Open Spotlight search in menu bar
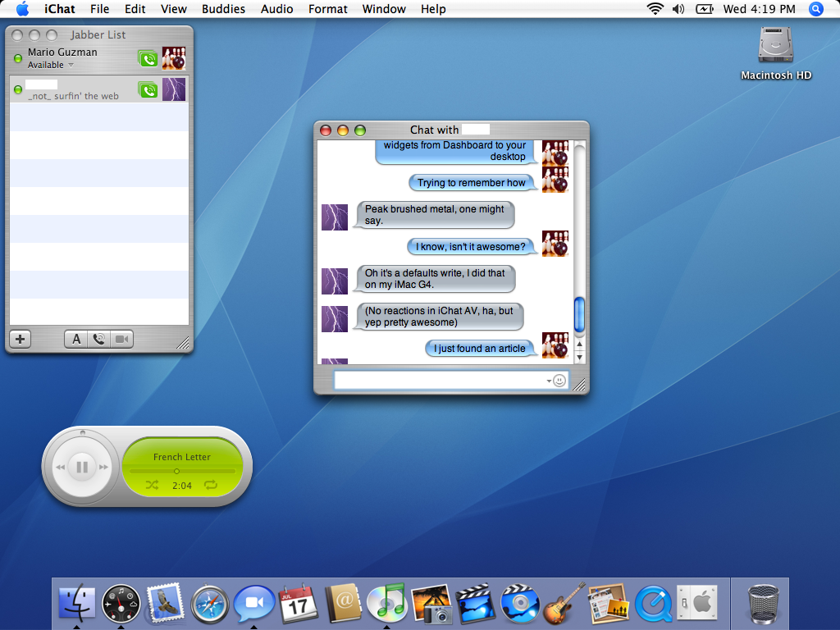The image size is (840, 630). (816, 9)
